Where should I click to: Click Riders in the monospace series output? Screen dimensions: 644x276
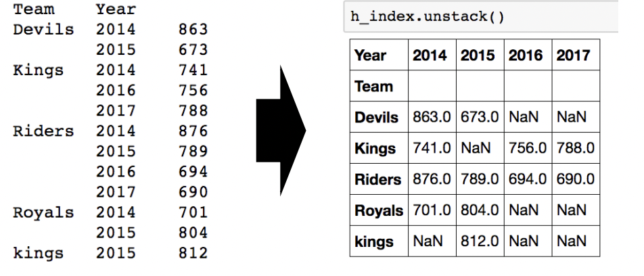click(x=43, y=131)
